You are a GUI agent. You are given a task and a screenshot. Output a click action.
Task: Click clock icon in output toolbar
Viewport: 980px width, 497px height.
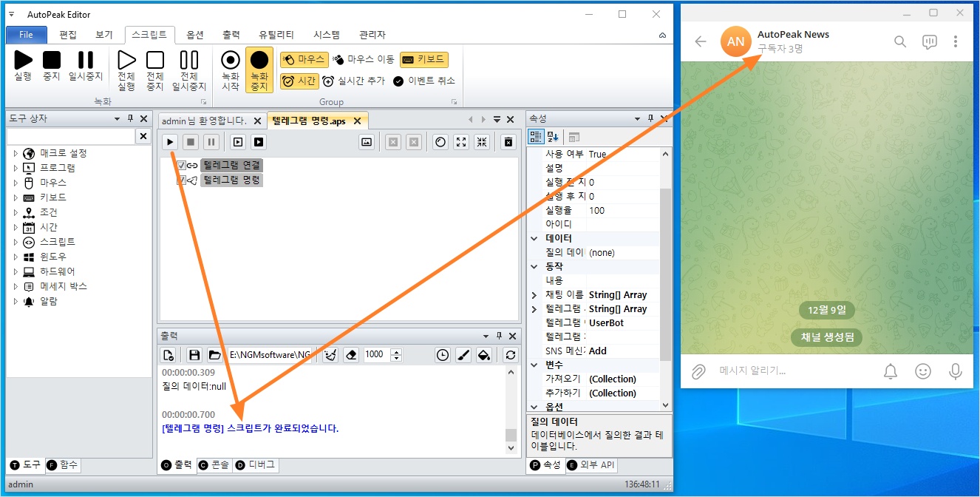click(442, 354)
